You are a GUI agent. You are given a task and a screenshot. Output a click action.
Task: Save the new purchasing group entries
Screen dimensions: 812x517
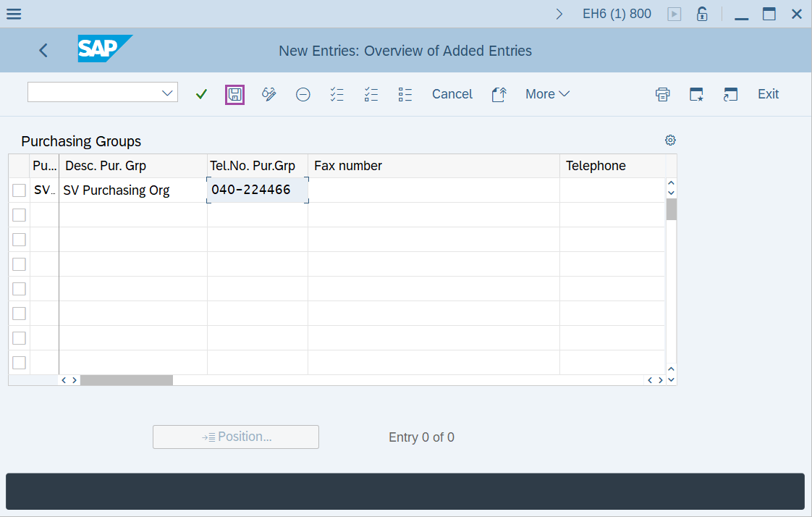tap(234, 94)
